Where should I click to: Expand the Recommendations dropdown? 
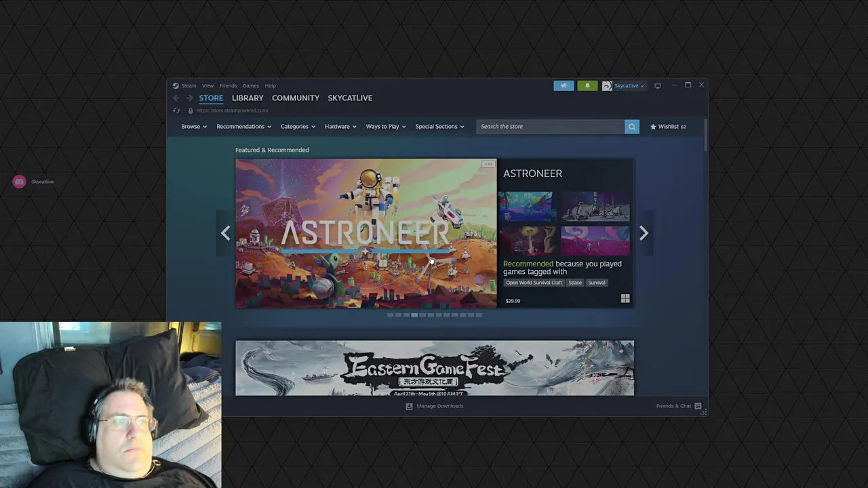[x=243, y=127]
